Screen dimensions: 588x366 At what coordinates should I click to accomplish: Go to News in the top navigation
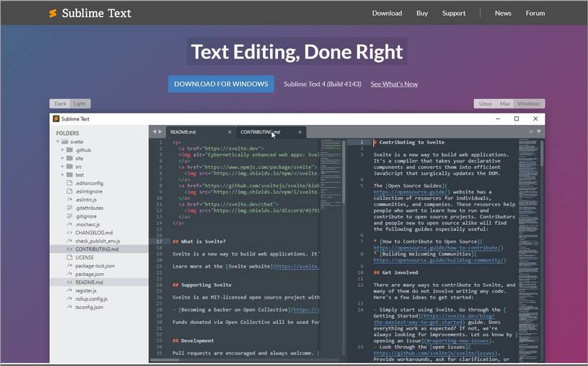pyautogui.click(x=503, y=13)
